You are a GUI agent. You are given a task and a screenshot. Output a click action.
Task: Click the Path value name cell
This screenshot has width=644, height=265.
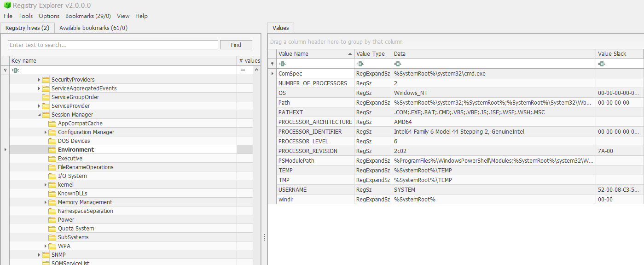[x=315, y=103]
